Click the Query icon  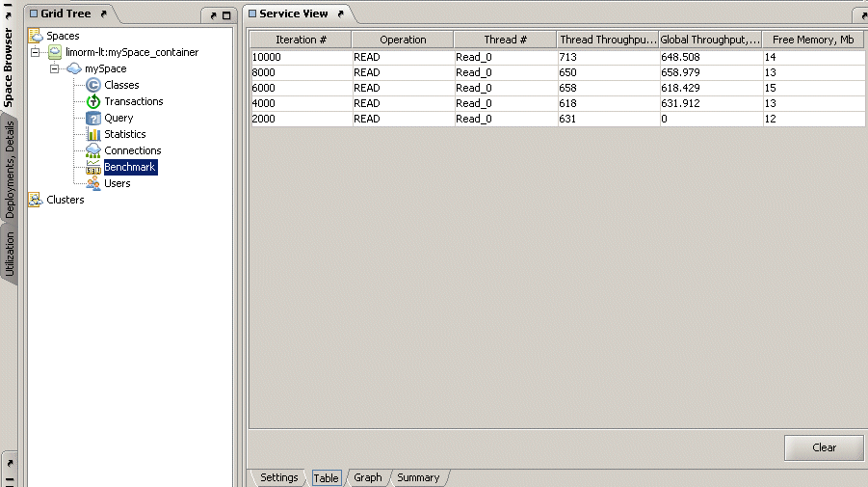point(93,118)
